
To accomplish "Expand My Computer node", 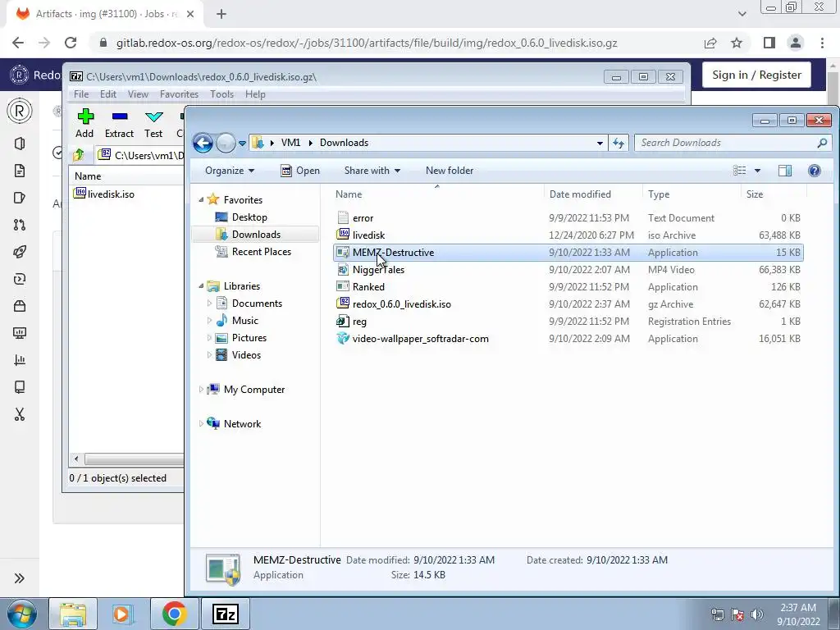I will 202,390.
